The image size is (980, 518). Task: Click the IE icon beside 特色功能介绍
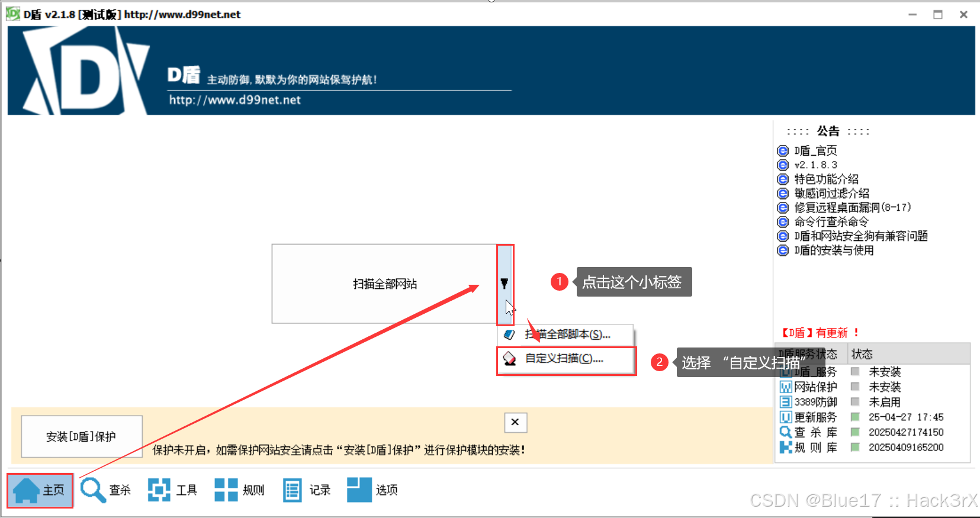click(x=783, y=179)
